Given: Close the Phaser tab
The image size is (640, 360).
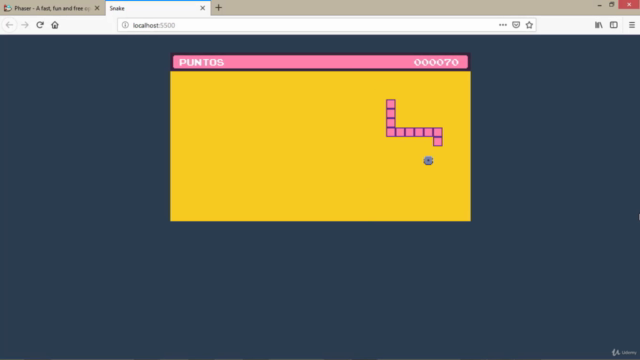Looking at the screenshot, I should coord(97,8).
